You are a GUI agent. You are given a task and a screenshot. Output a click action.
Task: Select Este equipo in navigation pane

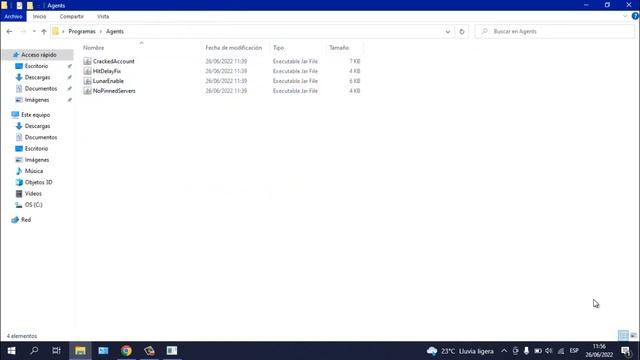(36, 115)
